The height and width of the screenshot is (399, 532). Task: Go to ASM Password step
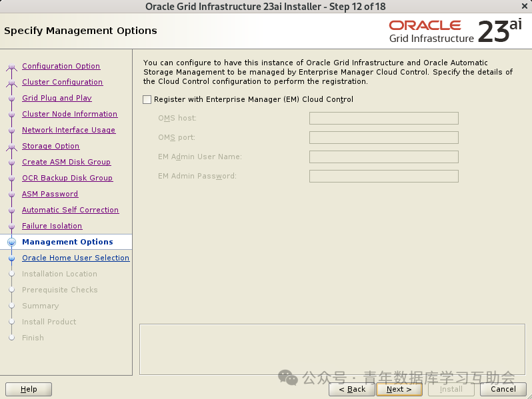[x=50, y=194]
